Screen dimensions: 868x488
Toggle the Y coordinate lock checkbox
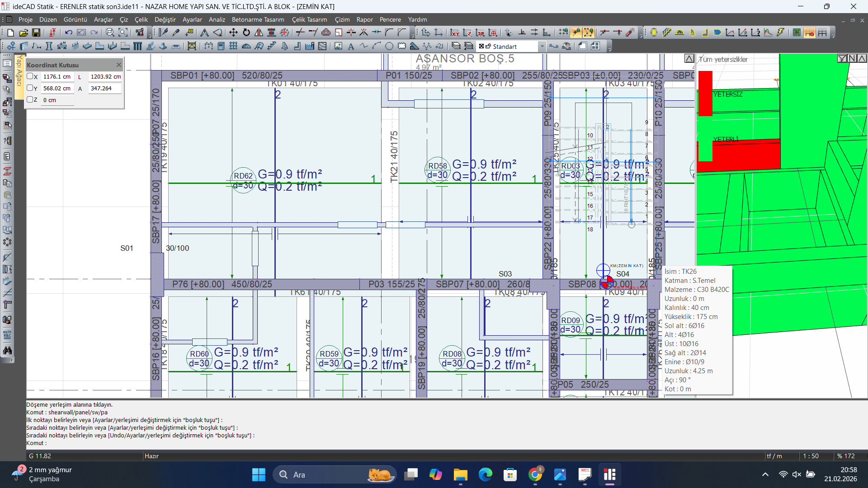coord(30,88)
